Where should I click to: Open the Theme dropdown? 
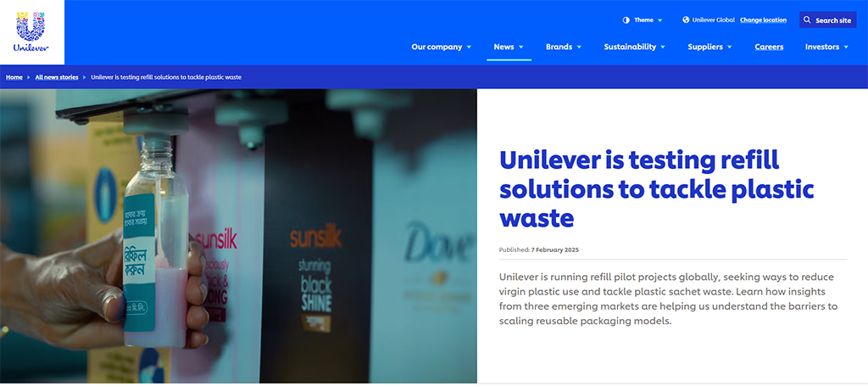(x=643, y=20)
